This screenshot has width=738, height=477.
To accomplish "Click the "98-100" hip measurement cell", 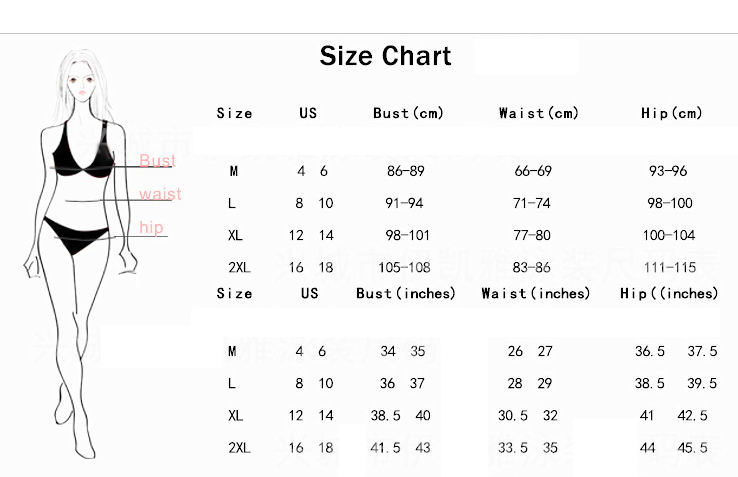I will click(x=669, y=204).
